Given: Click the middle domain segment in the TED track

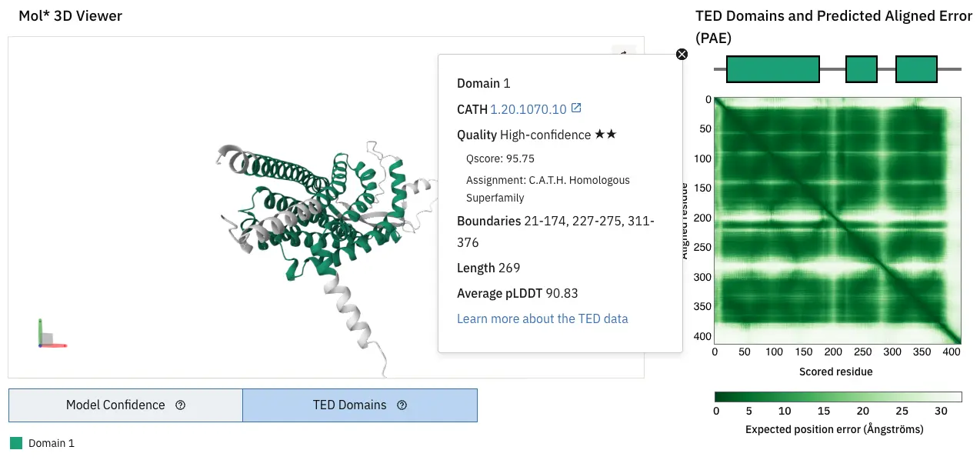Looking at the screenshot, I should tap(861, 69).
